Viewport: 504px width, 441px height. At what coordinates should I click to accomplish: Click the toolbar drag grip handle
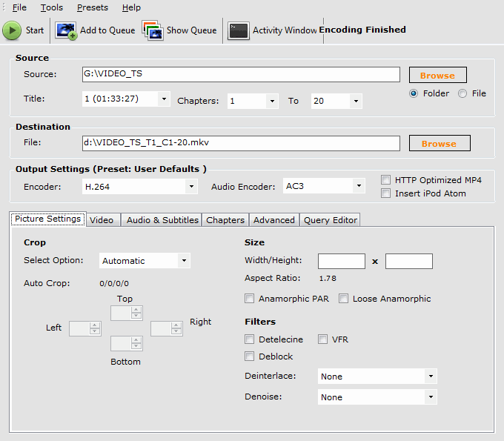4,7
